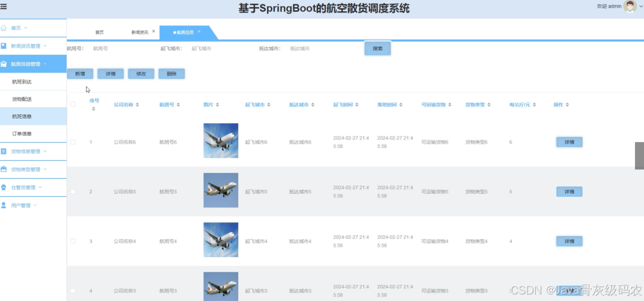Sort by 起飞城市 column arrows

pyautogui.click(x=269, y=105)
